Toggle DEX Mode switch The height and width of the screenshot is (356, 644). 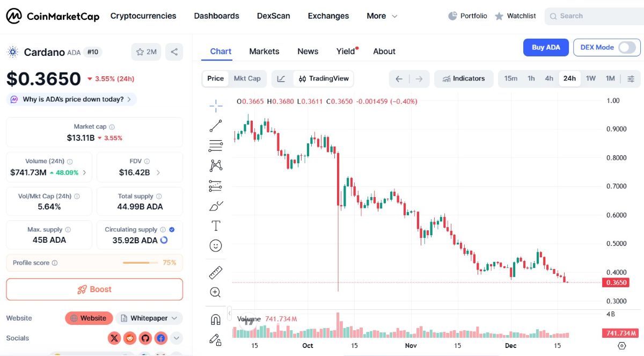627,47
